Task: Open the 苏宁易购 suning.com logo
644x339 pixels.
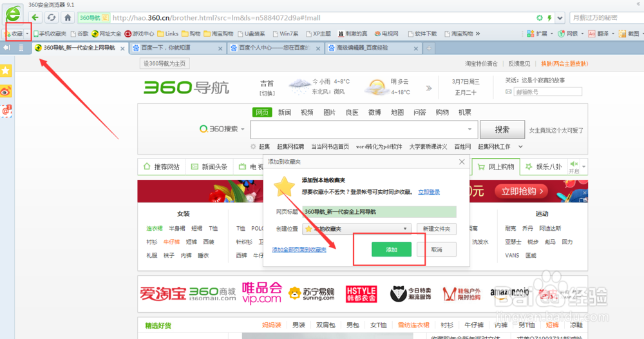Action: [312, 293]
